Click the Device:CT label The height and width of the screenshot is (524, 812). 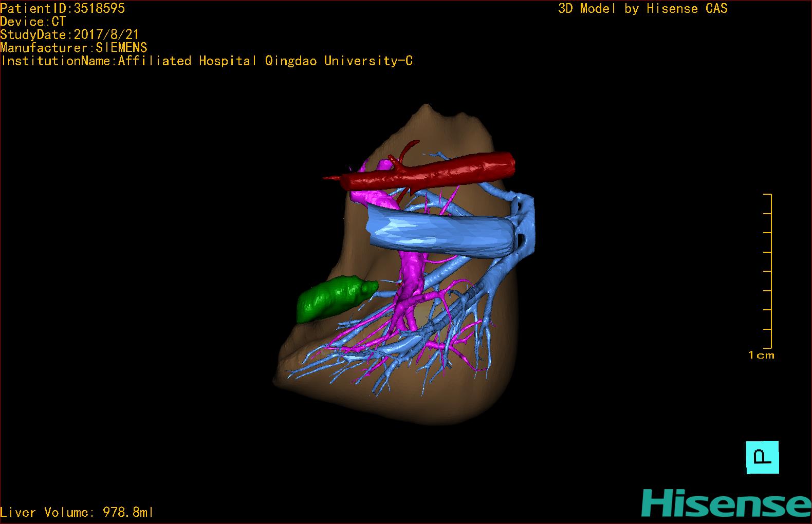coord(33,22)
